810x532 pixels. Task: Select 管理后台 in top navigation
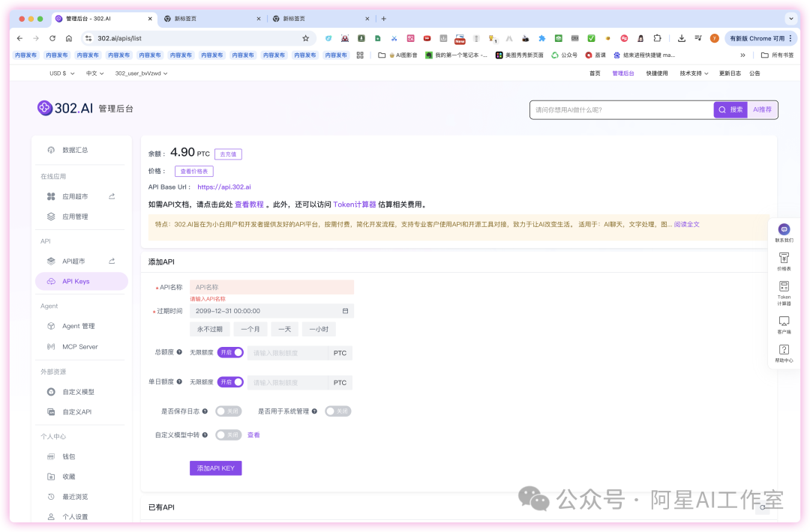623,73
